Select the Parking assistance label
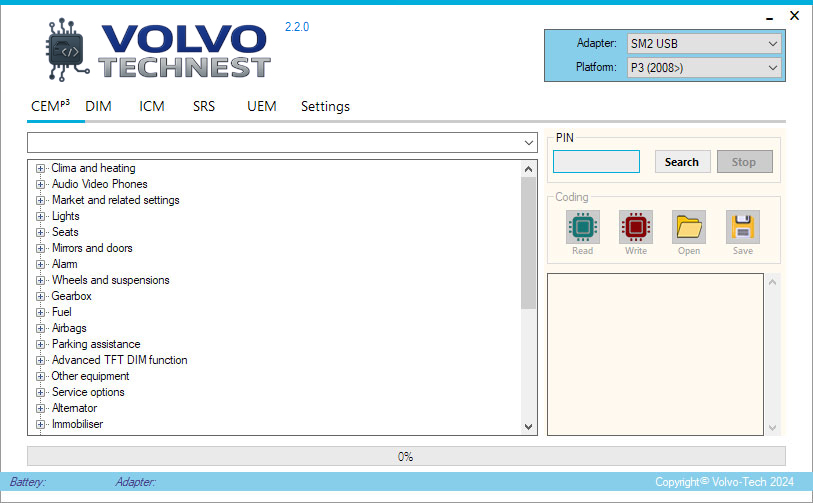 [x=96, y=344]
